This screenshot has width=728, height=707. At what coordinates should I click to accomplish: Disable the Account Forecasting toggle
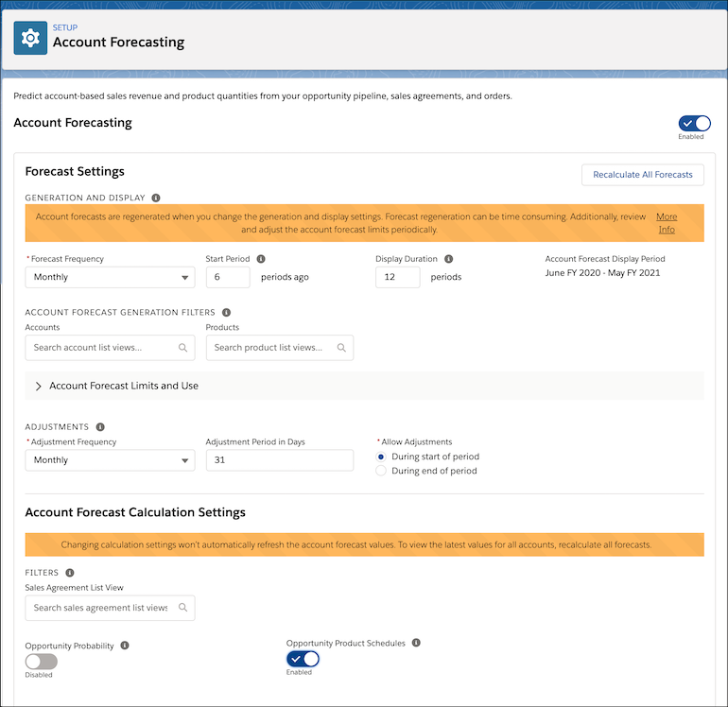coord(694,124)
